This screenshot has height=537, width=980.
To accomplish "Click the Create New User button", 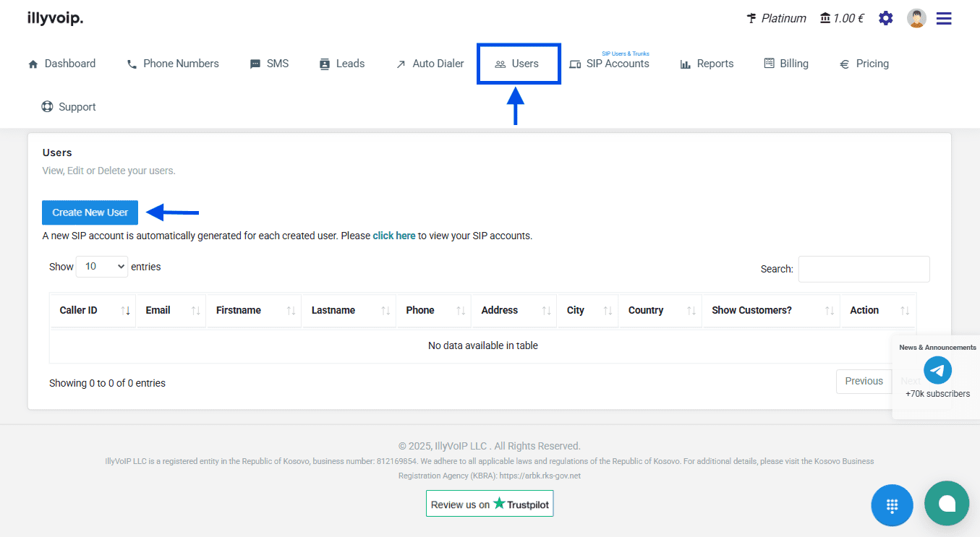I will 90,212.
